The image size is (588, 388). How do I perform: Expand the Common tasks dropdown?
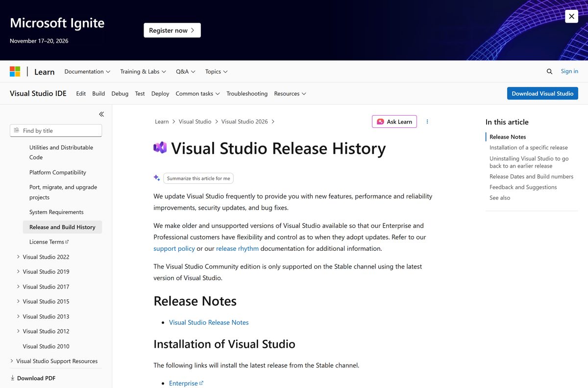coord(197,94)
